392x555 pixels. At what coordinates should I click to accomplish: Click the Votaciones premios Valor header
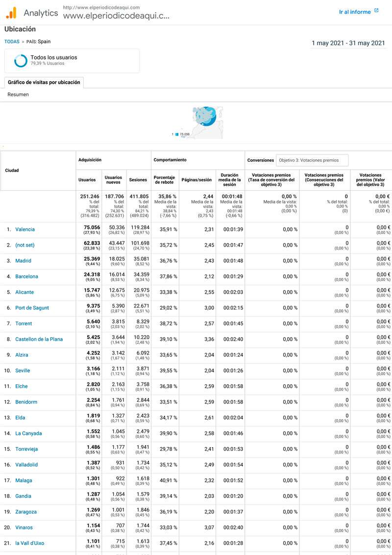pyautogui.click(x=370, y=180)
